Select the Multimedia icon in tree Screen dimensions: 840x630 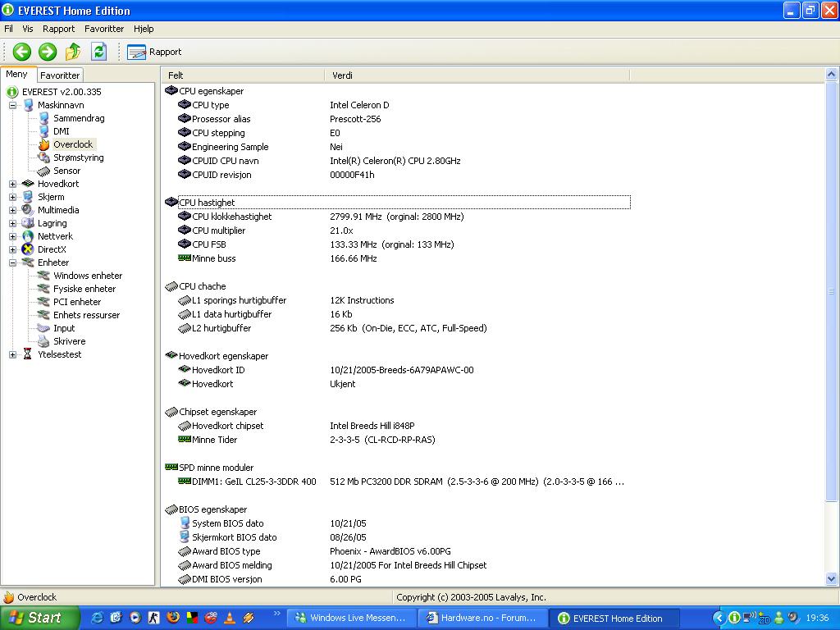[28, 210]
